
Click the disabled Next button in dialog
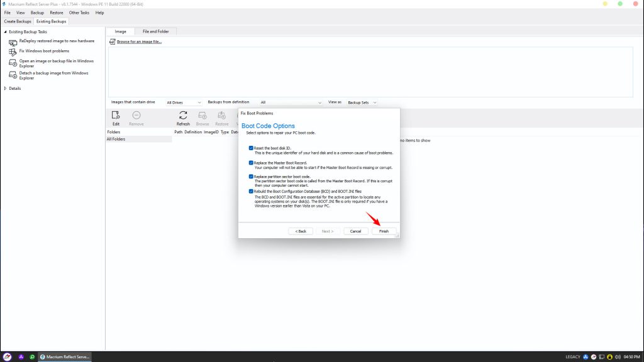pos(328,231)
